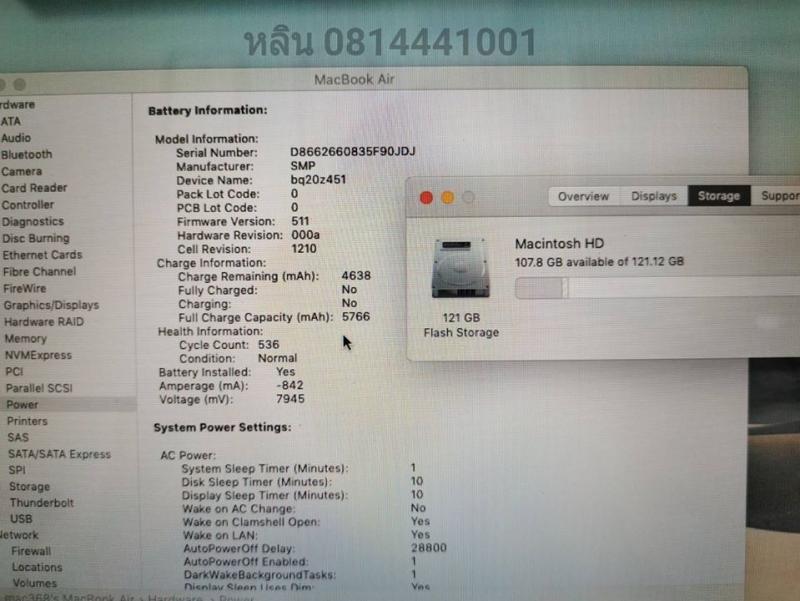Select Volumes under Network
This screenshot has width=800, height=601.
[35, 583]
